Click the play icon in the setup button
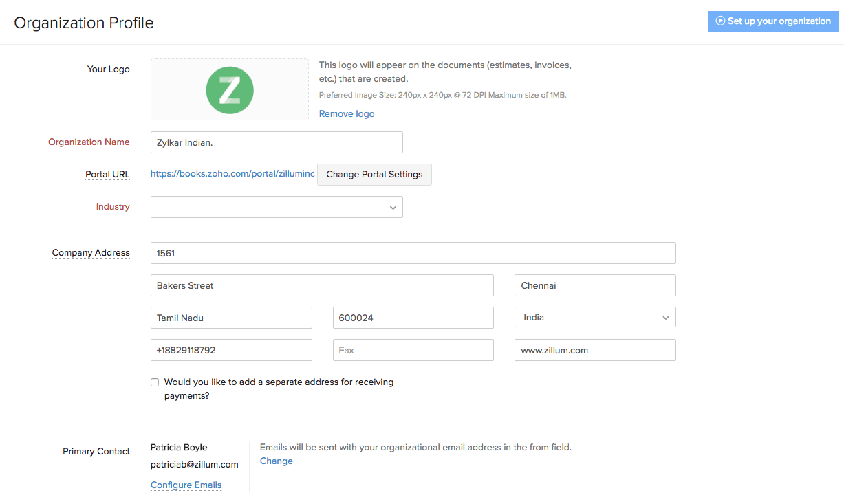844x504 pixels. pyautogui.click(x=720, y=21)
